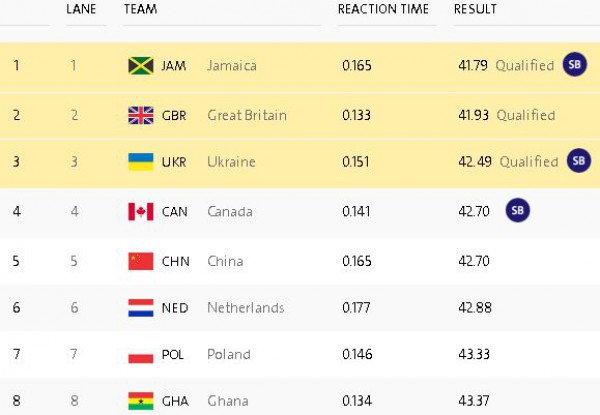Open the Great Britain team link
Viewport: 600px width, 415px height.
pos(247,116)
